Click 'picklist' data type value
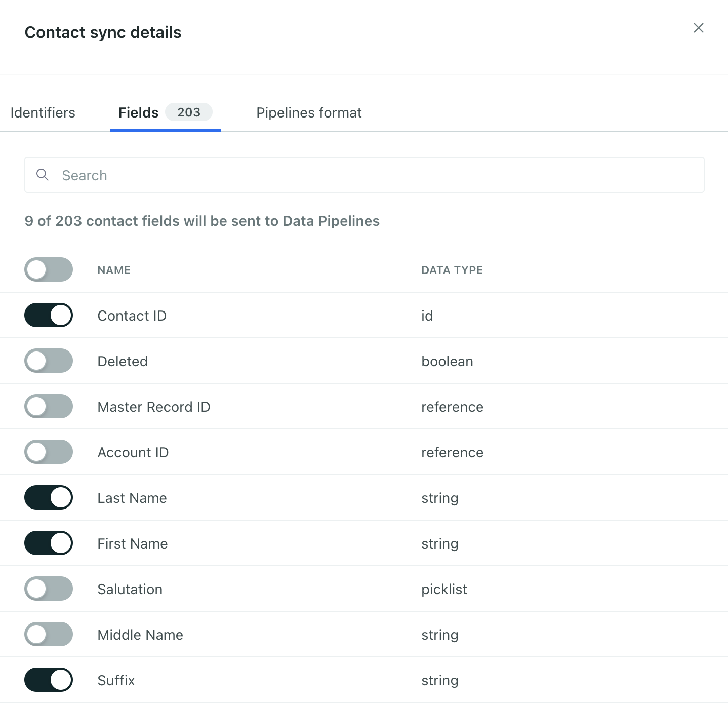728x703 pixels. tap(444, 589)
